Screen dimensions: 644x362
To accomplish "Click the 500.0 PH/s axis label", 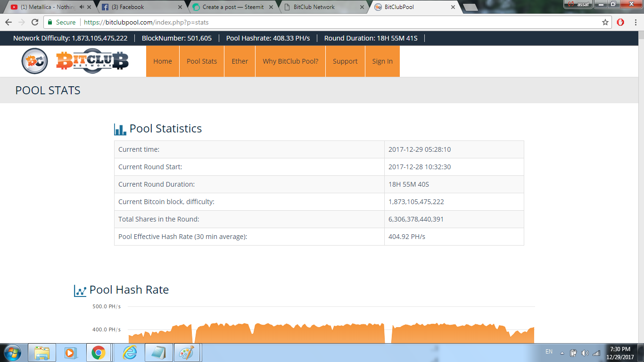I will 107,306.
